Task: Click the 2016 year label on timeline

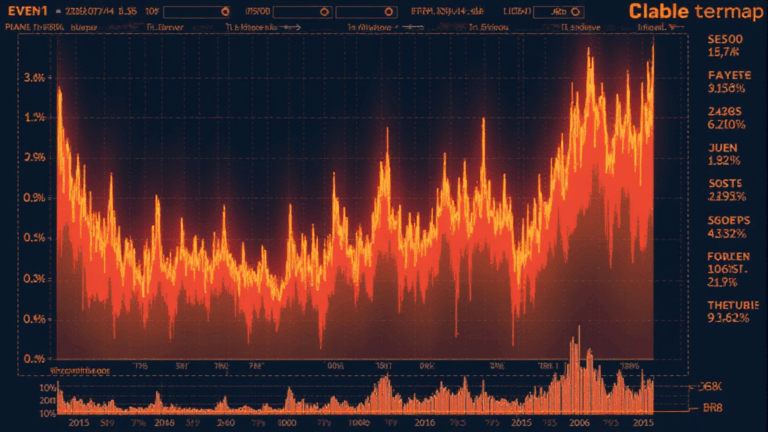Action: [424, 422]
